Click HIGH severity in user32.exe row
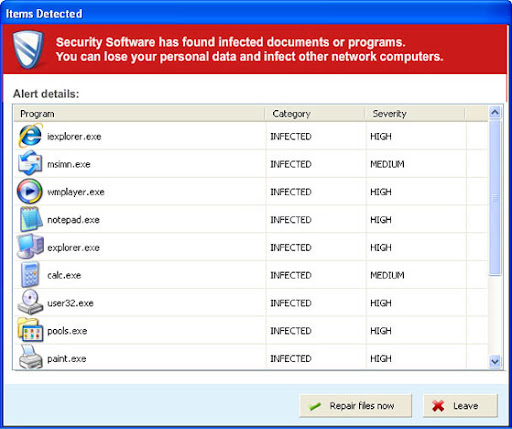The height and width of the screenshot is (429, 512). 381,303
